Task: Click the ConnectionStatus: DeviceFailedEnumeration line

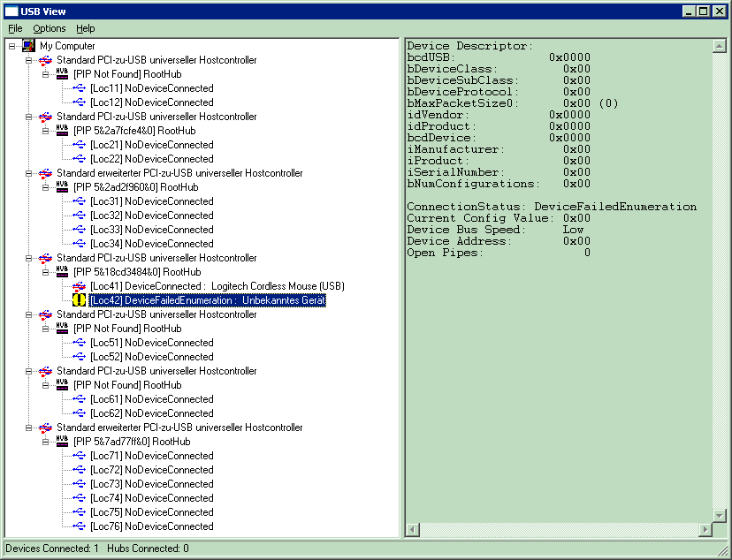Action: point(552,207)
